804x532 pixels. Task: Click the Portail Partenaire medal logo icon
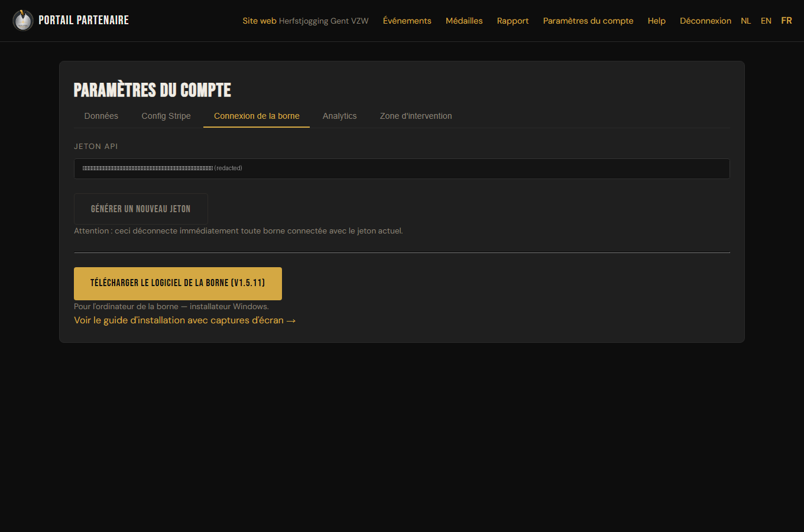pos(23,21)
